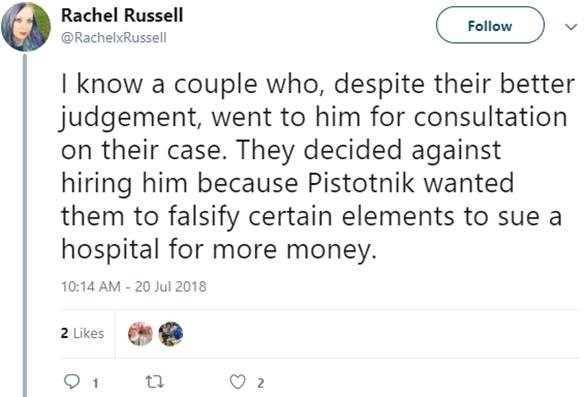Open the Rachel Russell display name link
This screenshot has height=397, width=586.
[122, 15]
